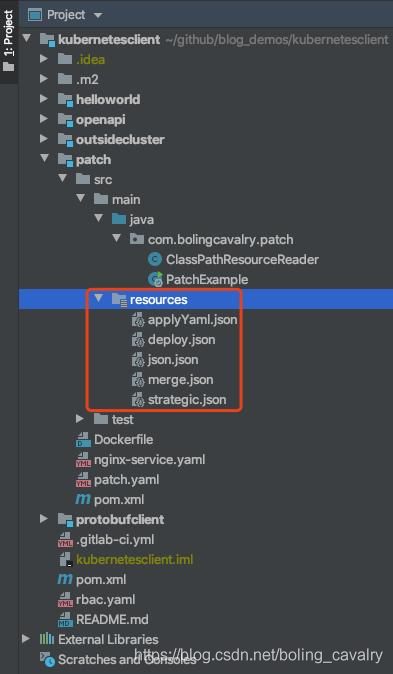Expand the protobufclient module

[x=43, y=518]
